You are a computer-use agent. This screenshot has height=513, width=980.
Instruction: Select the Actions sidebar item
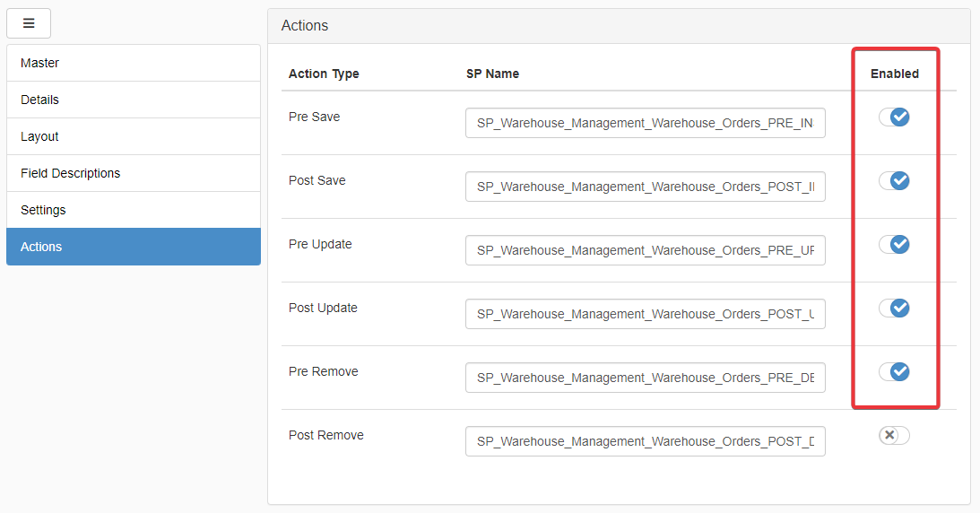(x=133, y=247)
